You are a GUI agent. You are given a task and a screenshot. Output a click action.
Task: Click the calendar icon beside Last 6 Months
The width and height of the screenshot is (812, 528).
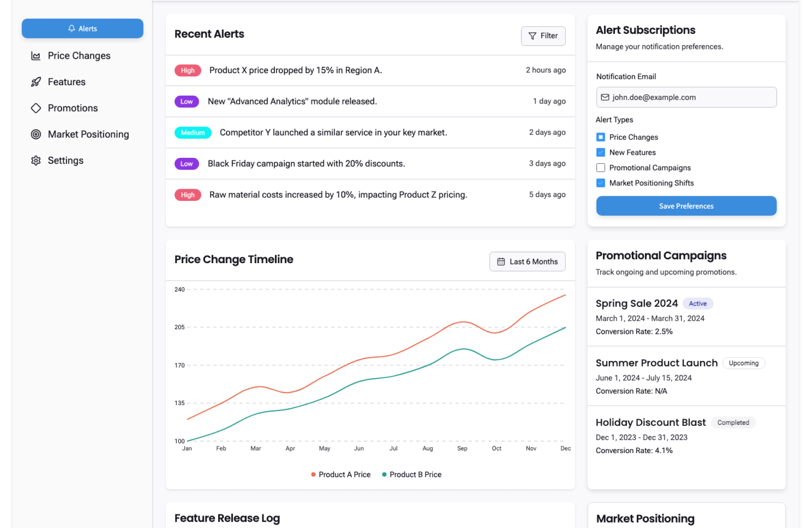pyautogui.click(x=501, y=262)
